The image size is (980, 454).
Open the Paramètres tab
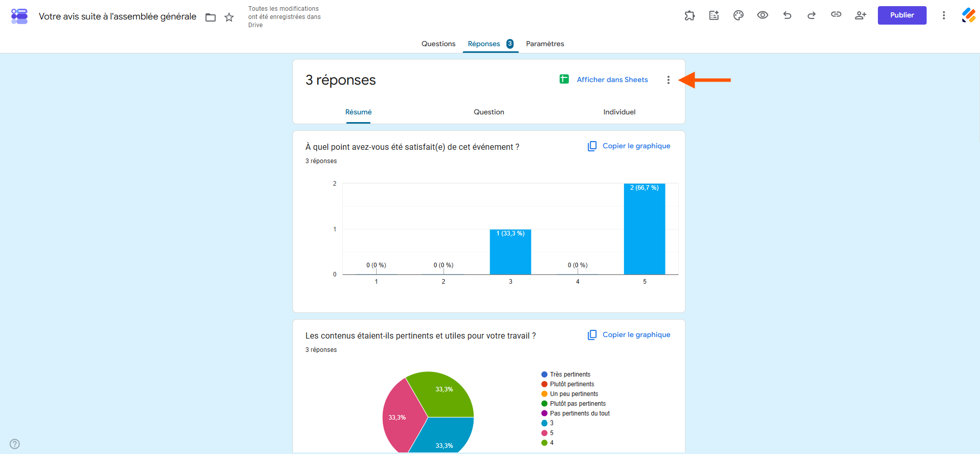(545, 44)
